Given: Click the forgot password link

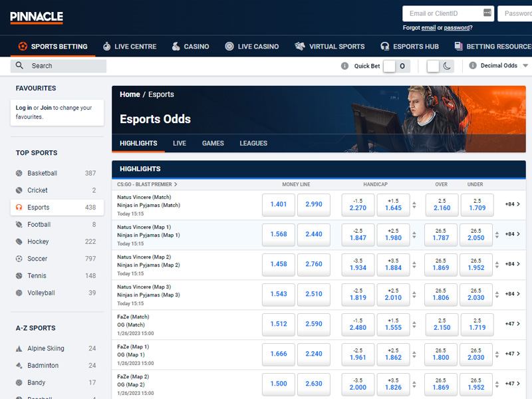Looking at the screenshot, I should click(457, 28).
